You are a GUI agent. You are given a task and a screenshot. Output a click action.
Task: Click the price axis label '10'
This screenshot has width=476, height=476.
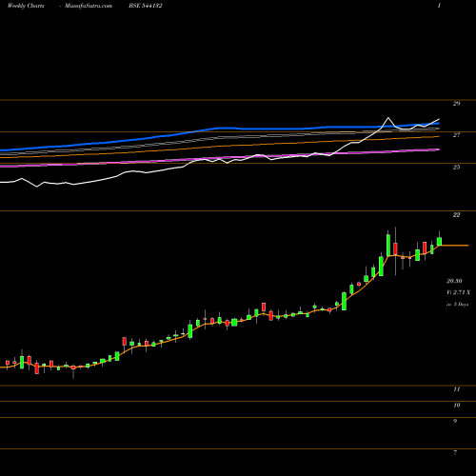click(x=456, y=406)
